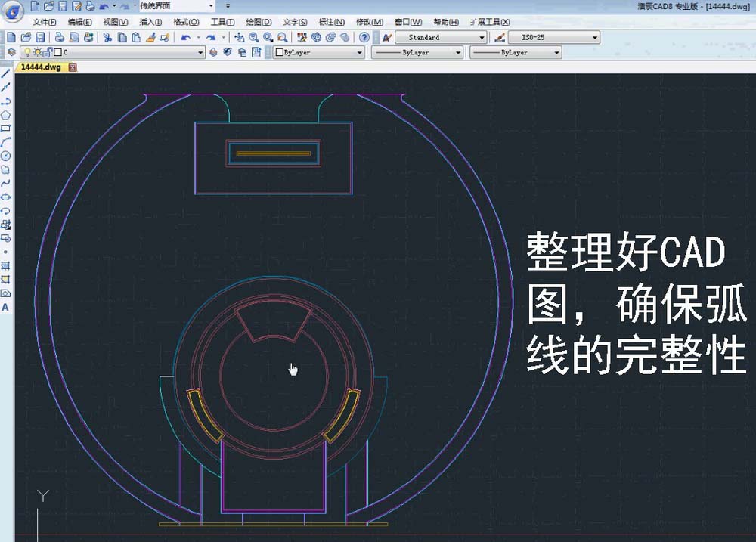Viewport: 756px width, 542px height.
Task: Open the layer selection dropdown
Action: point(200,52)
